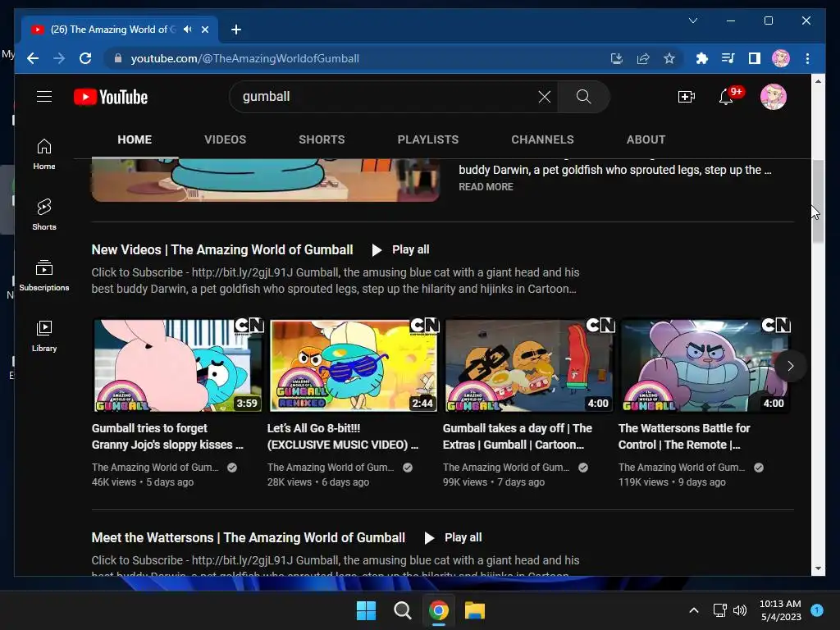Open the clock showing 10:13 AM
The width and height of the screenshot is (840, 630).
[x=780, y=610]
